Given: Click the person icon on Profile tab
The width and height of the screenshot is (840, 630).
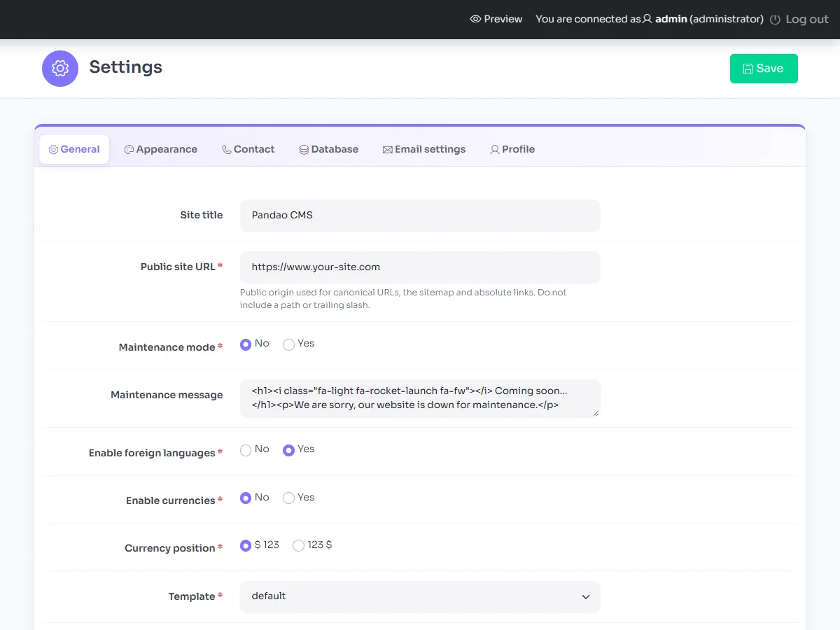Looking at the screenshot, I should click(x=495, y=149).
